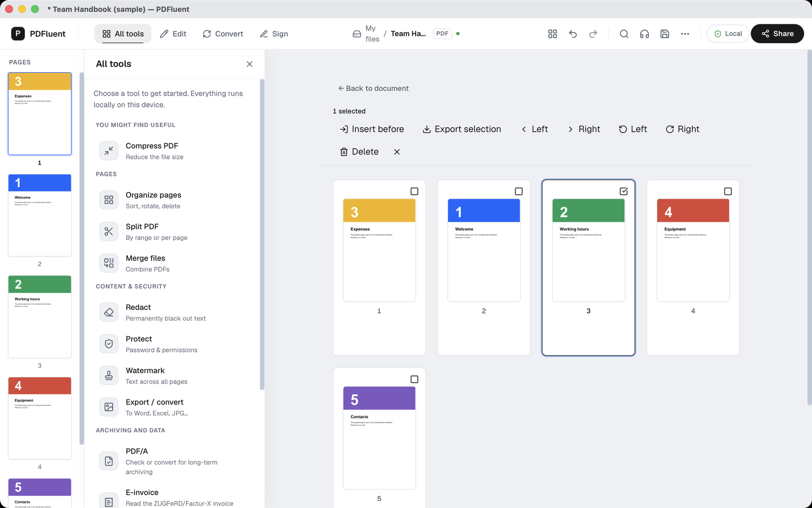Image resolution: width=812 pixels, height=508 pixels.
Task: Open the search magnifier icon
Action: click(x=624, y=34)
